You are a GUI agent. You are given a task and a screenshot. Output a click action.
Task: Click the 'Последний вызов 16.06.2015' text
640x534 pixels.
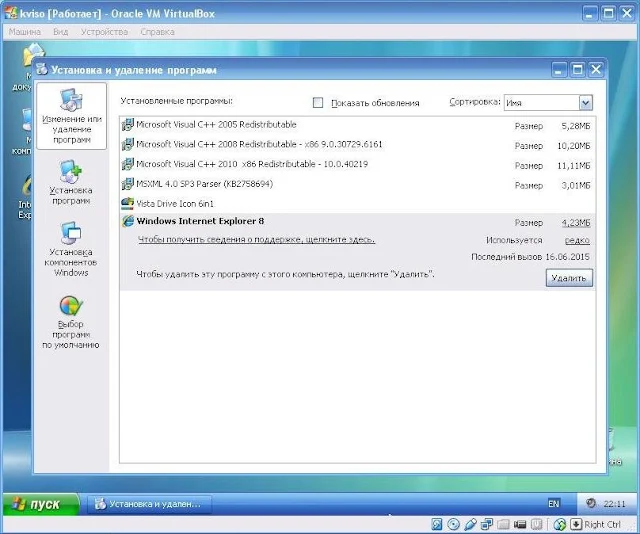[x=530, y=257]
